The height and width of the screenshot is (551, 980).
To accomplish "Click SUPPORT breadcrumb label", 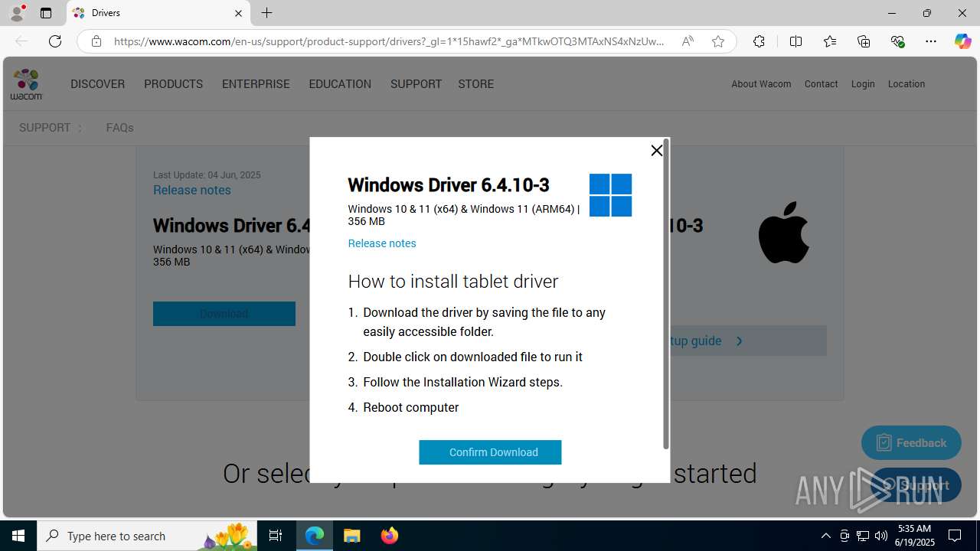I will click(x=44, y=128).
